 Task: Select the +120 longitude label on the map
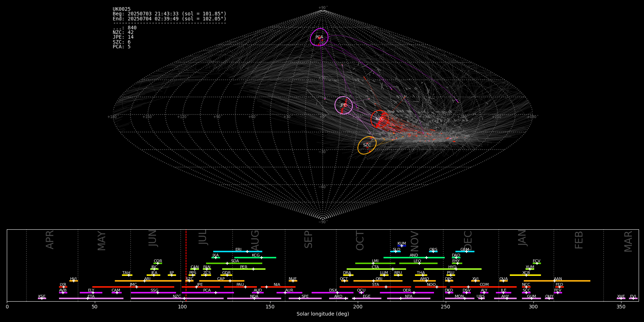pos(182,117)
